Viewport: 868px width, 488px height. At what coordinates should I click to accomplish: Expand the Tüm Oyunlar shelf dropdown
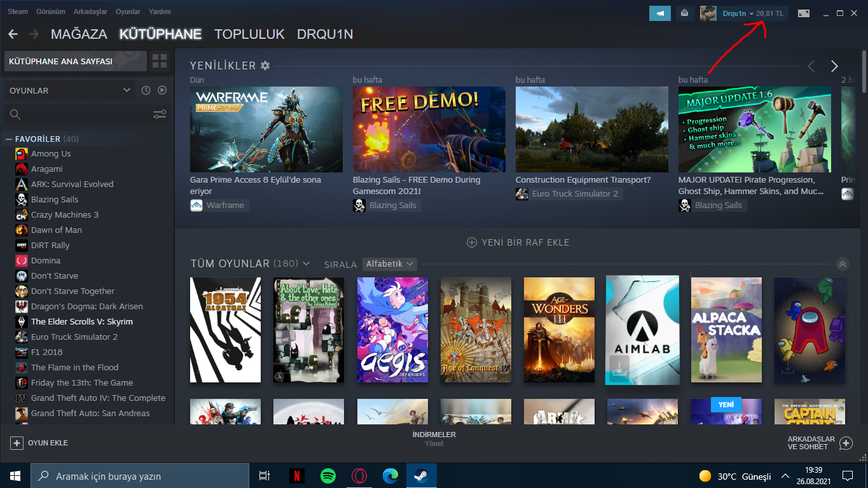[307, 263]
